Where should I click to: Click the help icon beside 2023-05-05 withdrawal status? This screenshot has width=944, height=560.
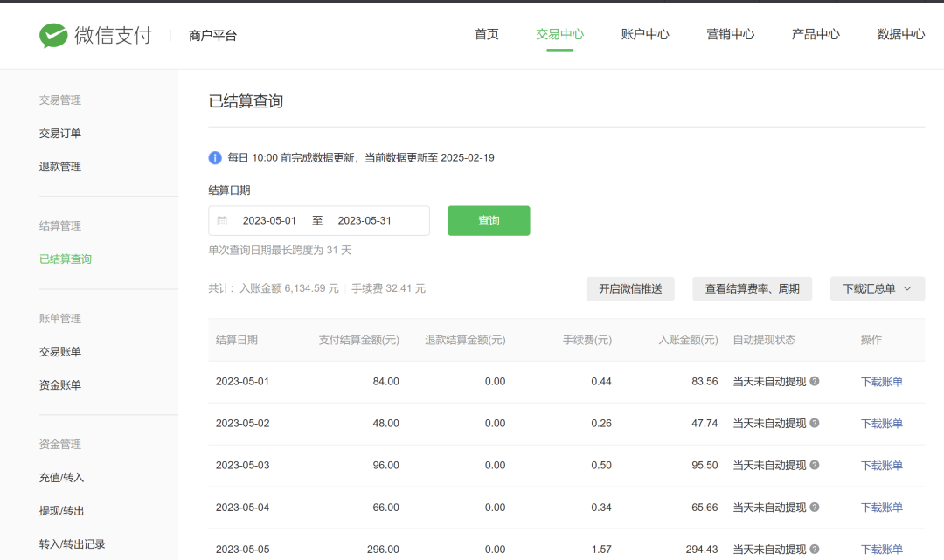(x=814, y=549)
